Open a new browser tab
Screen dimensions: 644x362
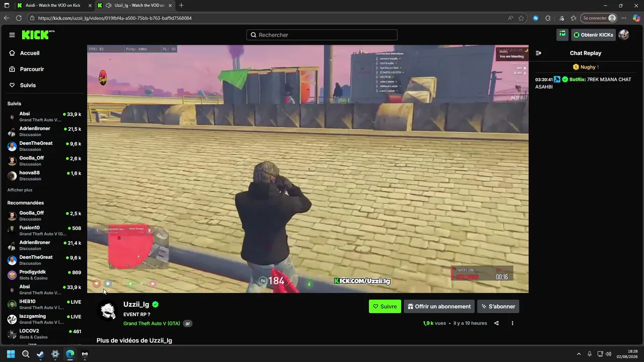tap(181, 6)
